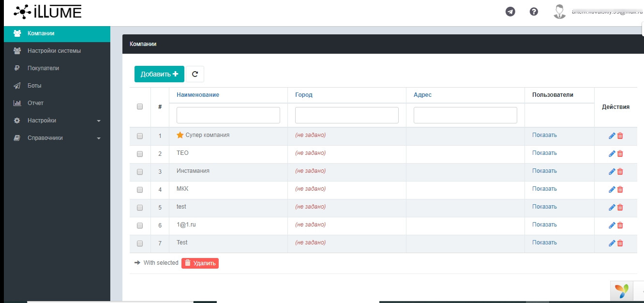Screen dimensions: 644x303
Task: Show users for 1@1.ru
Action: (x=544, y=225)
